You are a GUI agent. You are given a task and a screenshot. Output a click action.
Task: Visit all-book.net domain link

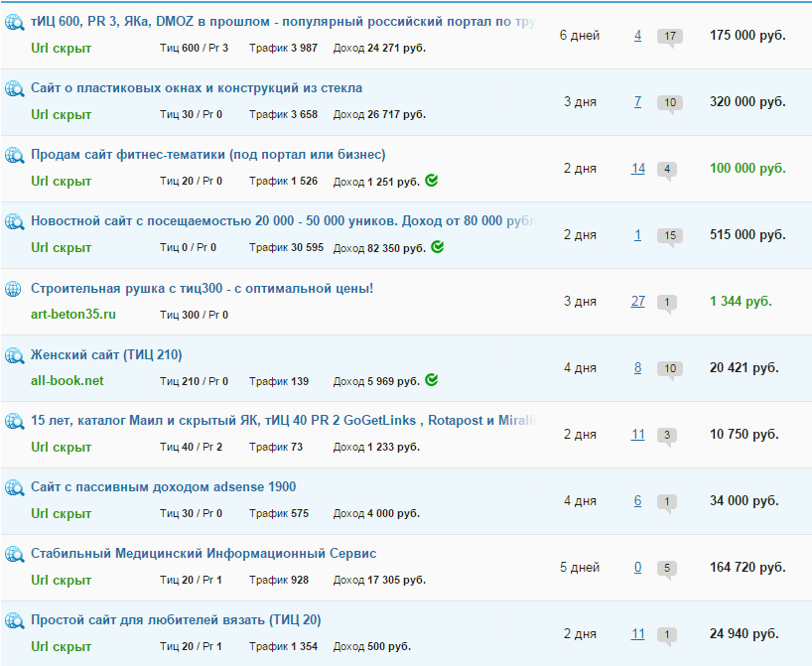(67, 381)
